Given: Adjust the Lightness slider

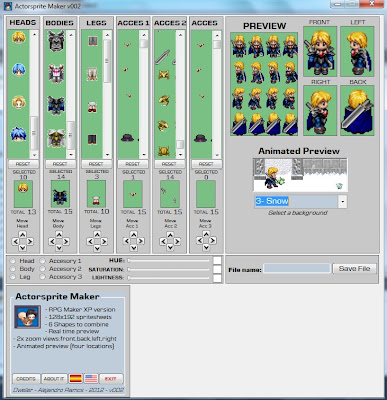Looking at the screenshot, I should [169, 277].
